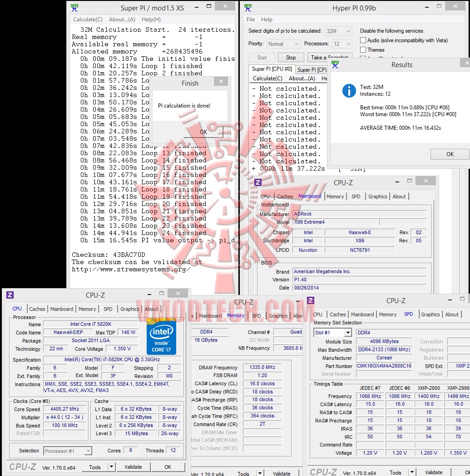
Task: Click the Intel Core i7 5820K name field
Action: (91, 324)
